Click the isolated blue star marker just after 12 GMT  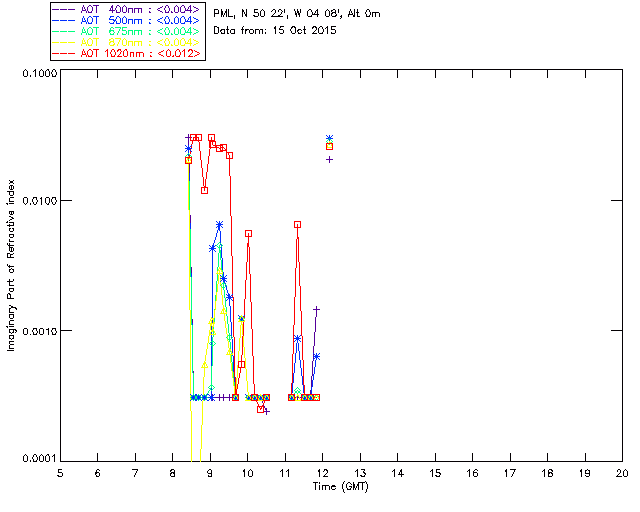pyautogui.click(x=329, y=138)
